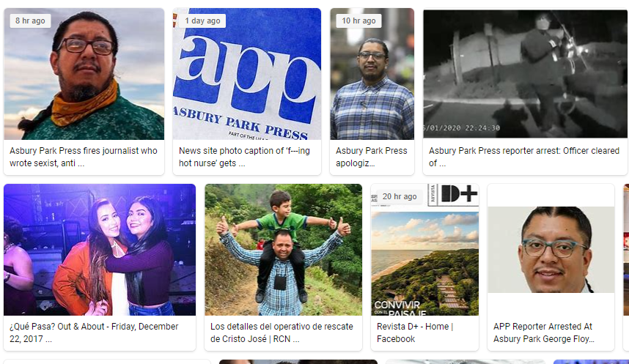This screenshot has width=629, height=364.
Task: Open 'reporter arrest: Officer cleared' link
Action: (x=524, y=157)
